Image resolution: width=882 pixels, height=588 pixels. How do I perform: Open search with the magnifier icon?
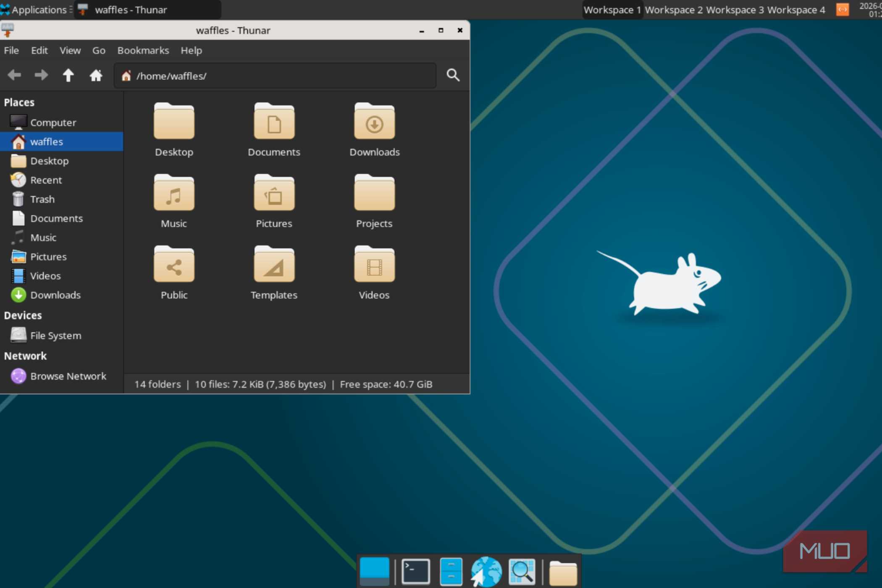point(453,75)
